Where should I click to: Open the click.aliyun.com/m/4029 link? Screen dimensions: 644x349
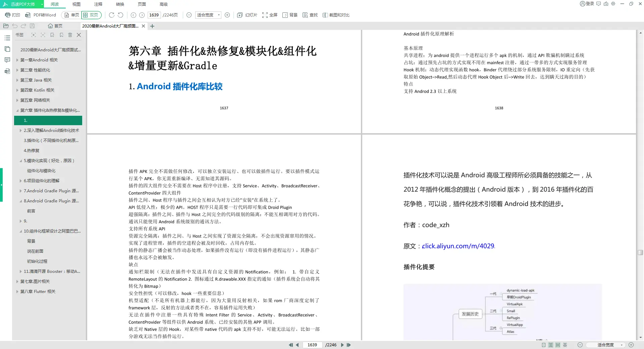(x=458, y=246)
